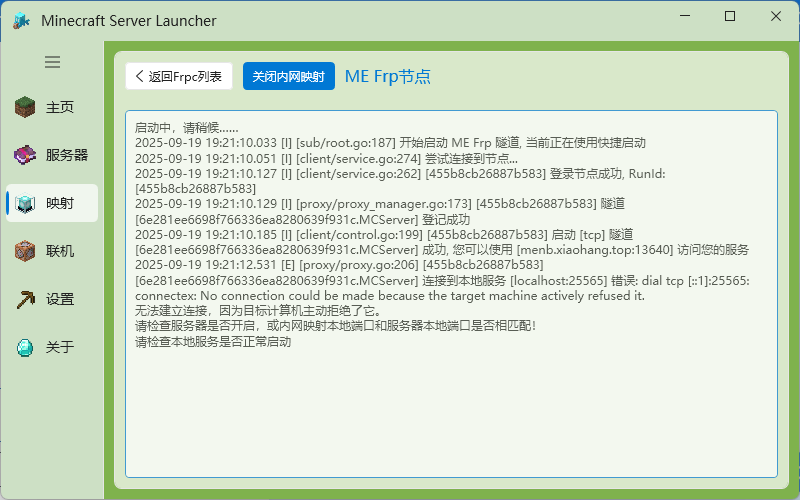
Task: Click the pickaxe Settings icon
Action: (x=25, y=299)
